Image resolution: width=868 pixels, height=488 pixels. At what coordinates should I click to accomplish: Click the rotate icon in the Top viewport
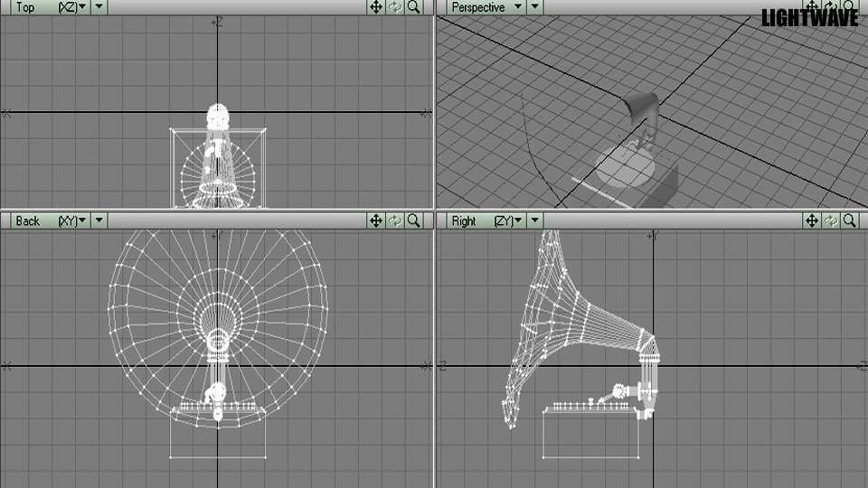click(395, 7)
